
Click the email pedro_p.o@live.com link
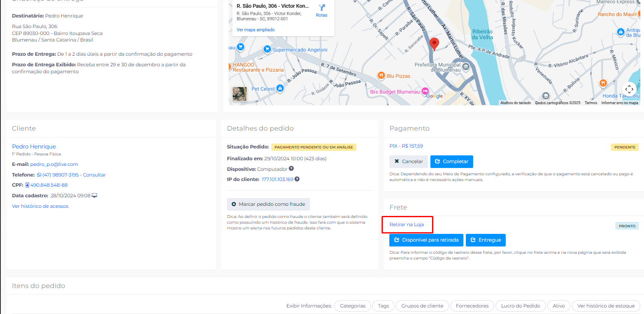click(54, 164)
